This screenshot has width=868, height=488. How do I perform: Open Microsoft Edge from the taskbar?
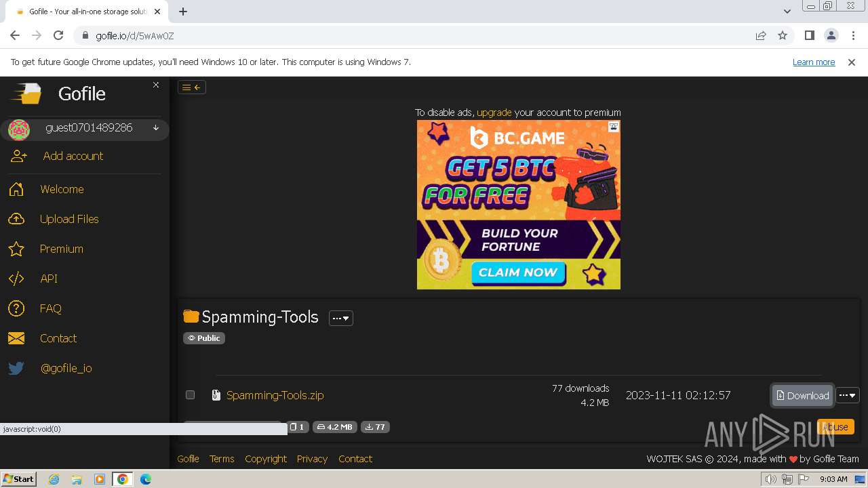146,479
